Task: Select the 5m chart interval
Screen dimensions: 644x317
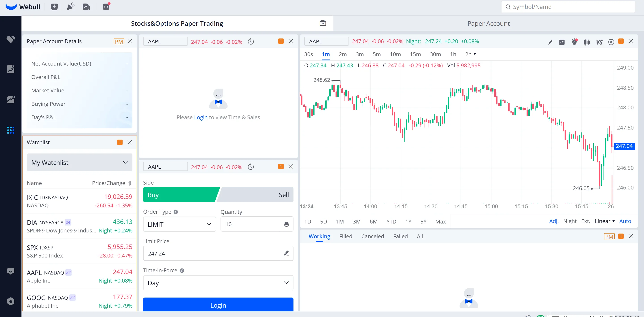Action: click(x=376, y=54)
